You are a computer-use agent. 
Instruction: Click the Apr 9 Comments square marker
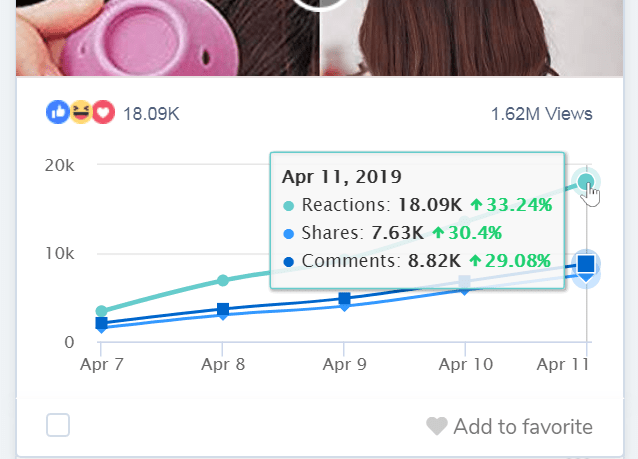pos(344,298)
